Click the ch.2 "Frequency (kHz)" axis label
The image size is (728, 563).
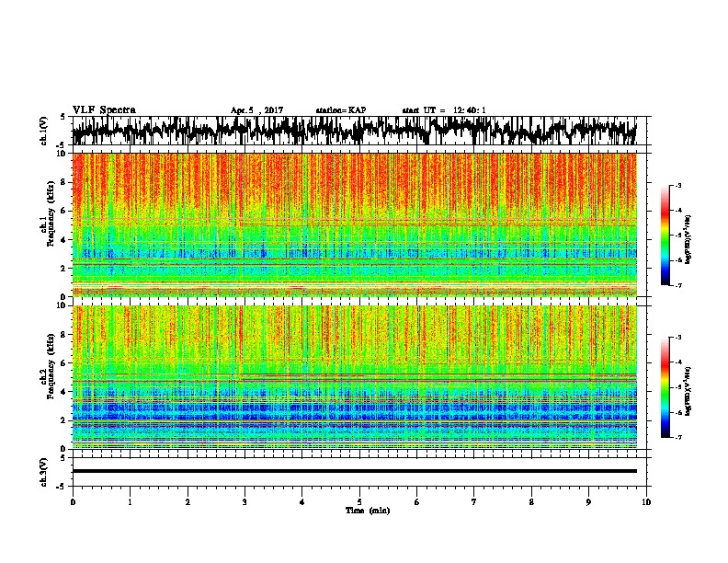pyautogui.click(x=51, y=365)
